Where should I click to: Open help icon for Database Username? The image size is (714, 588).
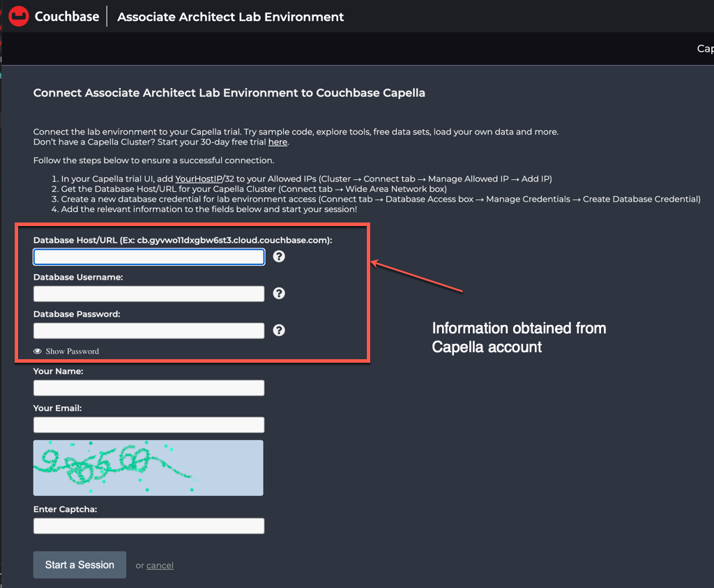279,294
